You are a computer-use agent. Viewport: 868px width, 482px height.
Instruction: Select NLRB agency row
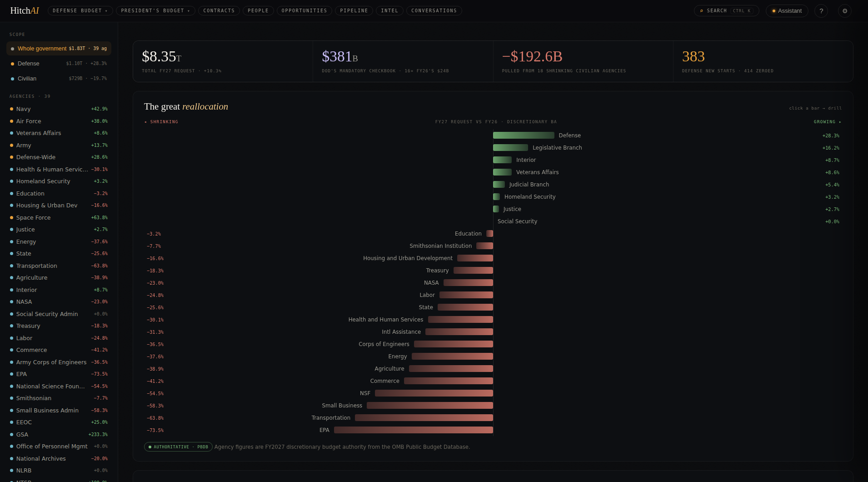click(x=59, y=471)
